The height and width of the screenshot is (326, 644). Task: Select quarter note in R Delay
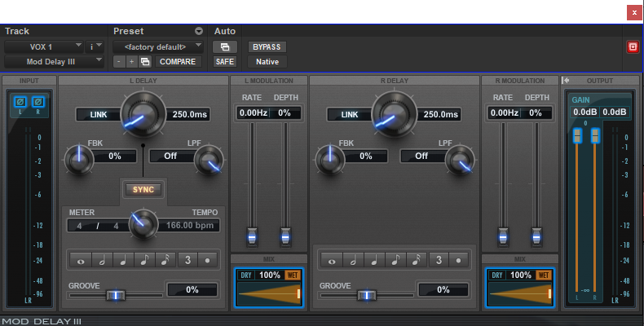pos(374,260)
